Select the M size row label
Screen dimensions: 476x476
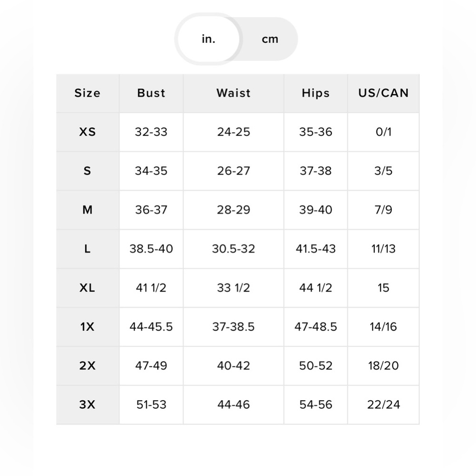point(88,210)
